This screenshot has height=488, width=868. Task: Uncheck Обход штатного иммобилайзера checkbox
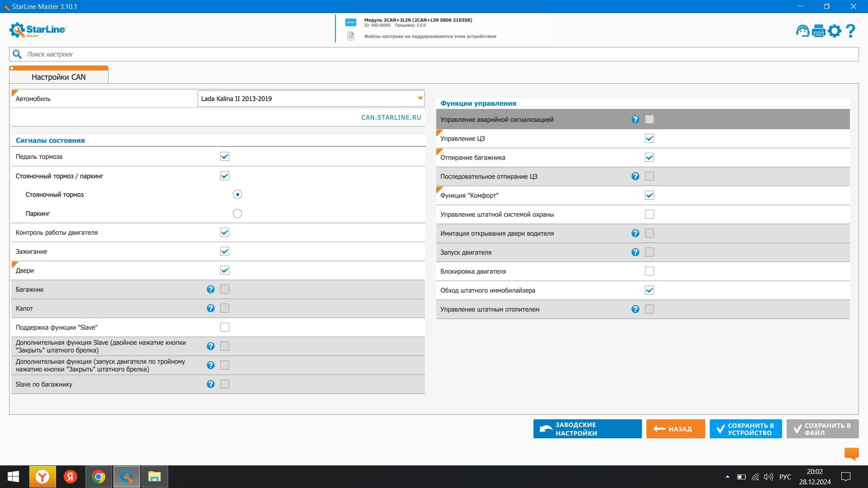(x=649, y=290)
